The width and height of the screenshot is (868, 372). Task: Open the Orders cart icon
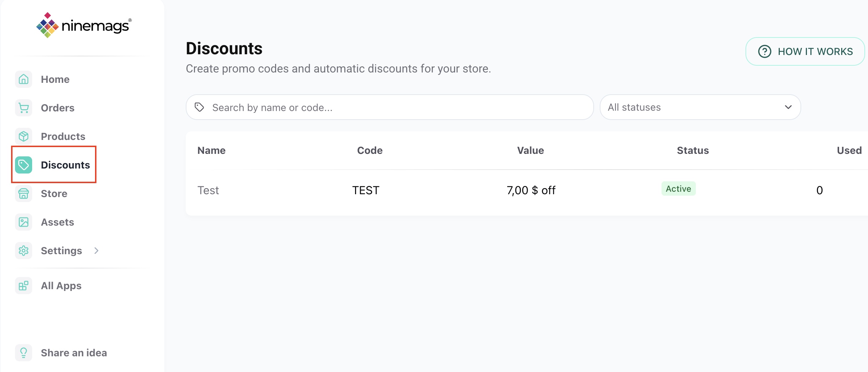click(24, 108)
